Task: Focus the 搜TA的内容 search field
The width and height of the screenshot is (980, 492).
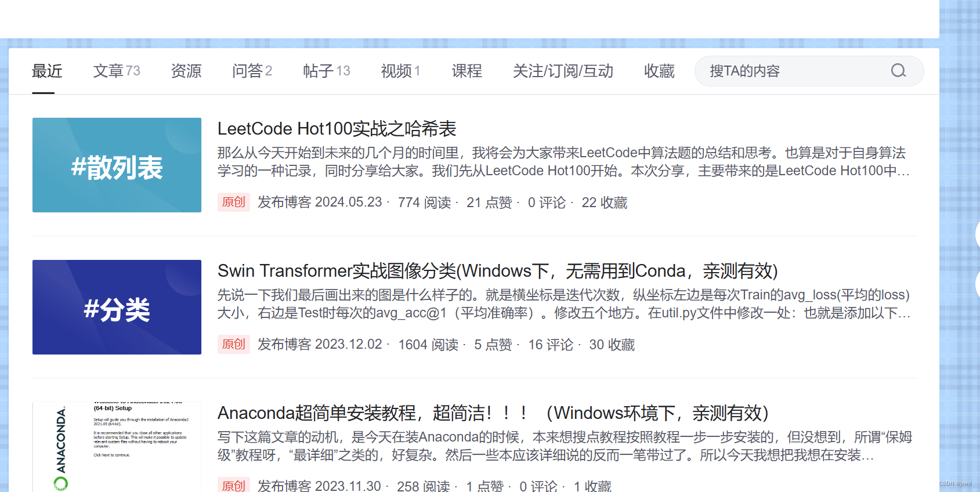Action: point(809,71)
